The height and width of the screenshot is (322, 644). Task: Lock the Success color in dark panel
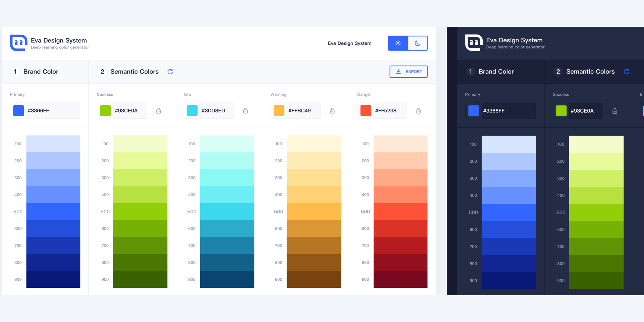[614, 111]
